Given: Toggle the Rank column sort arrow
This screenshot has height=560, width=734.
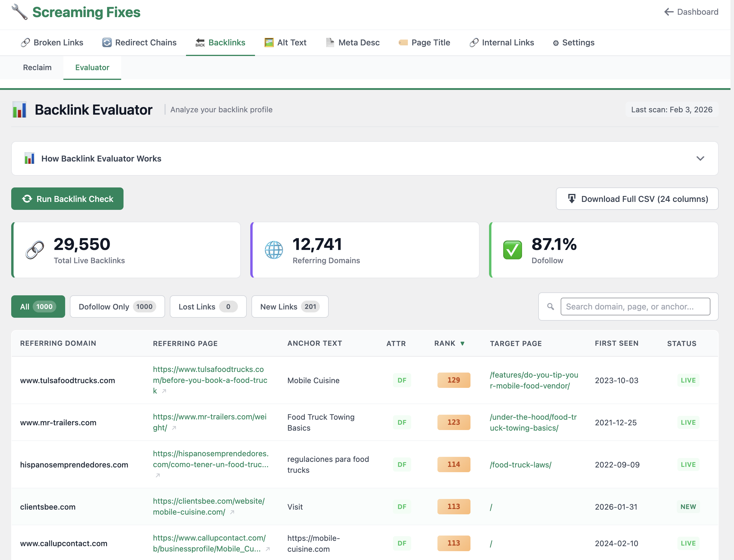Looking at the screenshot, I should pos(463,343).
